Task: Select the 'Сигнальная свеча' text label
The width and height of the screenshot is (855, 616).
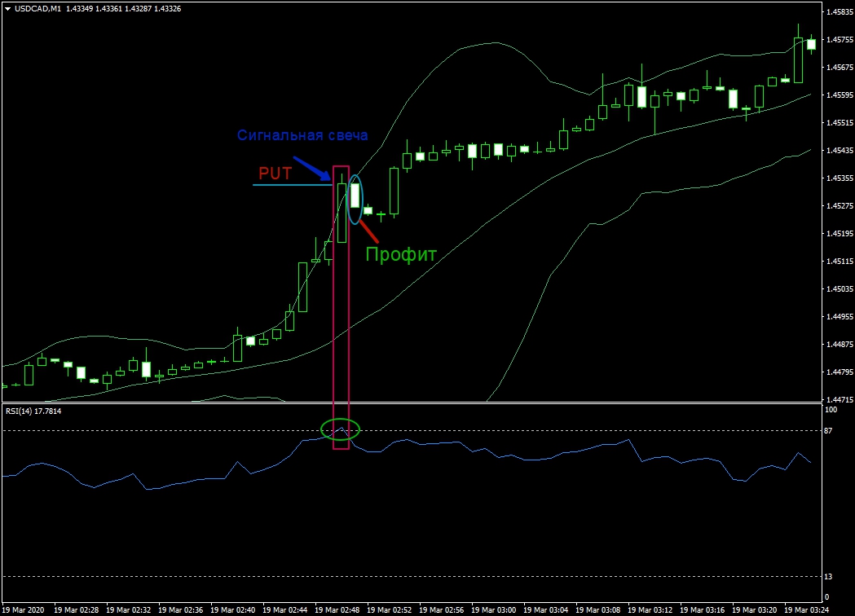Action: 302,135
